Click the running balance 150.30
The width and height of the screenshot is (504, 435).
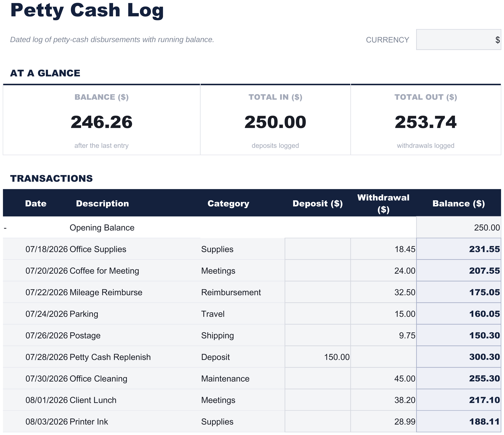click(459, 335)
